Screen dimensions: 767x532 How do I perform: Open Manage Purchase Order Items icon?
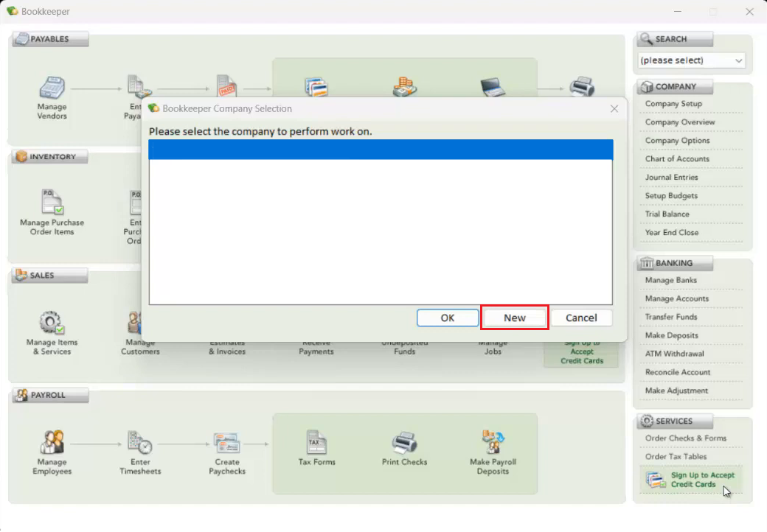(52, 202)
